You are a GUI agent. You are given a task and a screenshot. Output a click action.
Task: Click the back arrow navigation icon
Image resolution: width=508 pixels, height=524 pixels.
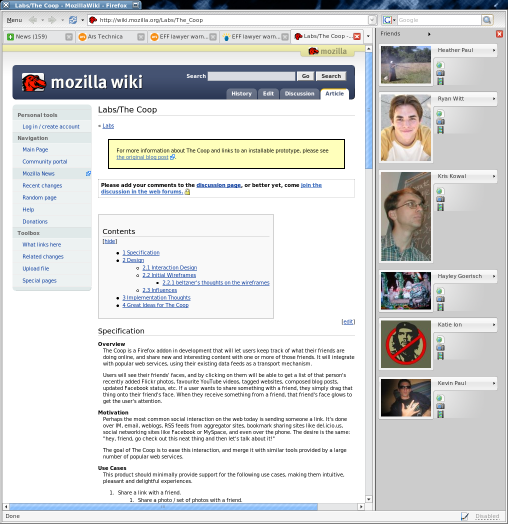point(33,20)
